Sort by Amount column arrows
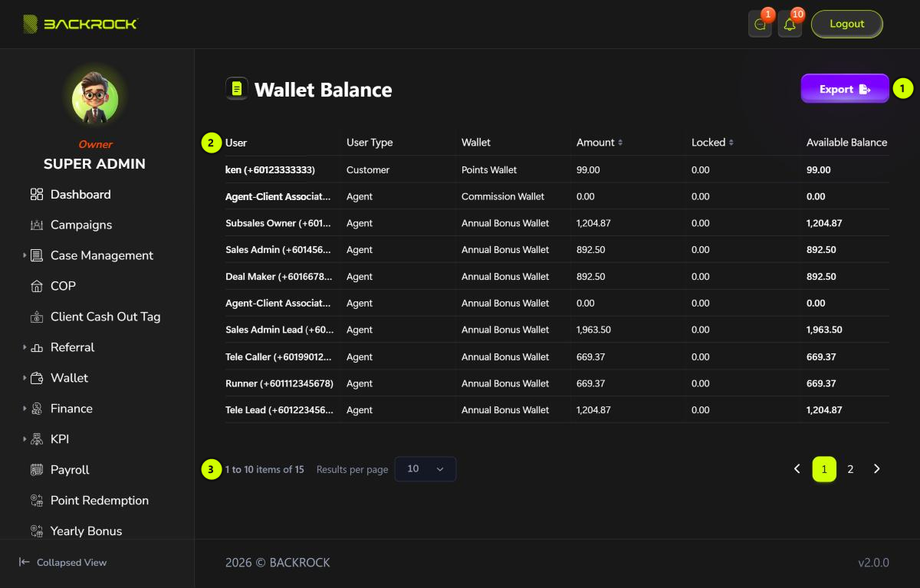Screen dimensions: 920x588 tap(620, 143)
